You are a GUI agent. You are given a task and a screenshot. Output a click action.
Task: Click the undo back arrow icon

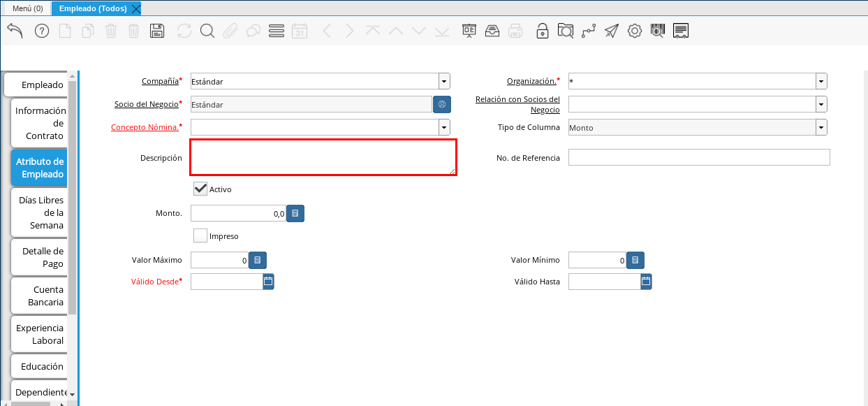(15, 31)
